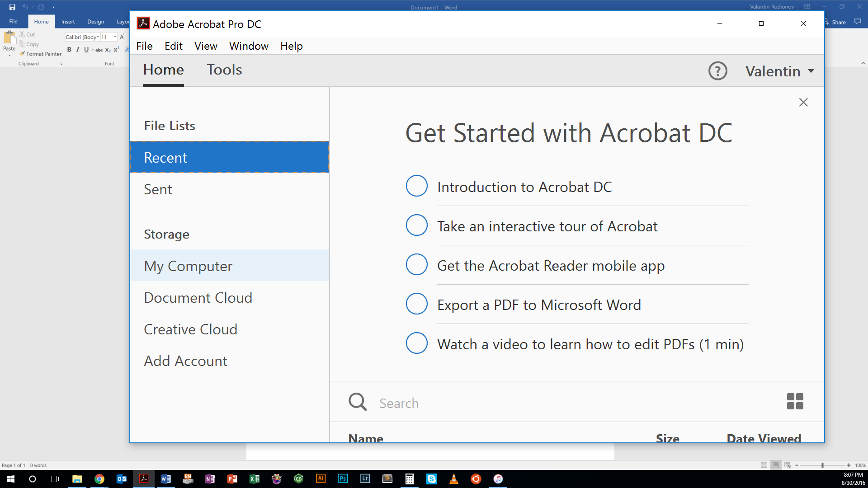Expand the View menu in Acrobat
This screenshot has height=488, width=868.
click(x=204, y=46)
